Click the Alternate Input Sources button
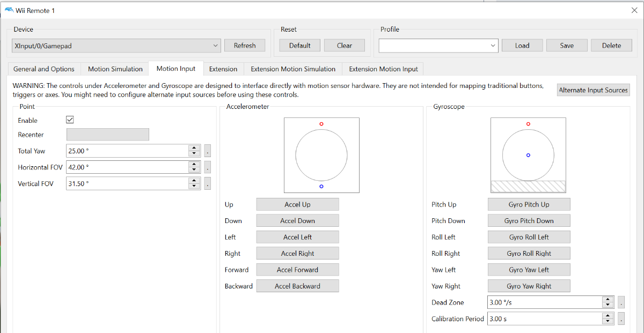 point(593,90)
